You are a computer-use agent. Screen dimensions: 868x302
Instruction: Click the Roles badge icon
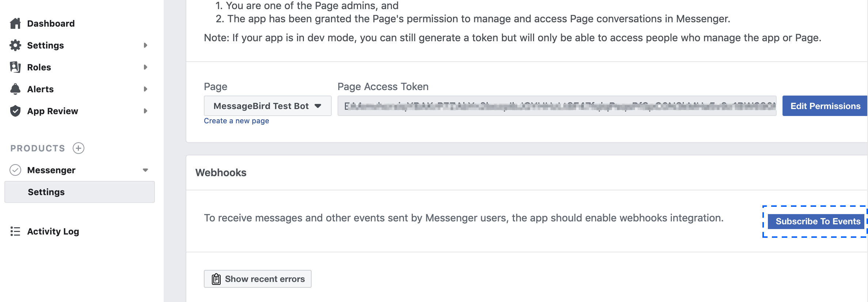point(15,67)
